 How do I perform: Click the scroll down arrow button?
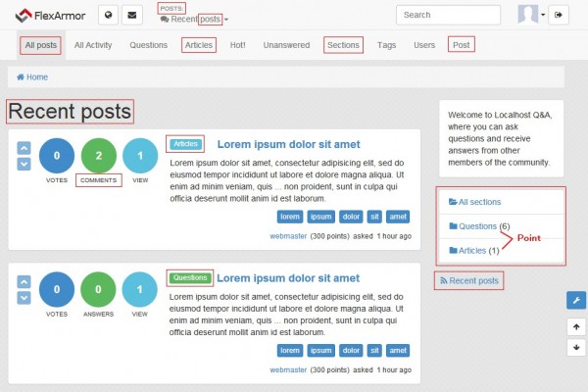[576, 347]
